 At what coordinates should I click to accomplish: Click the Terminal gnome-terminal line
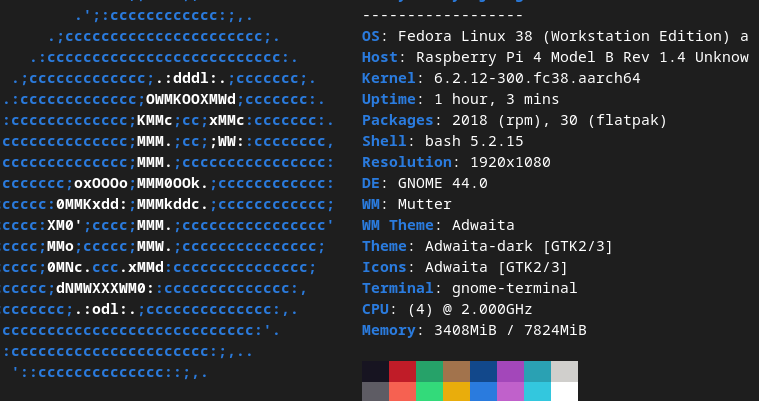coord(470,288)
